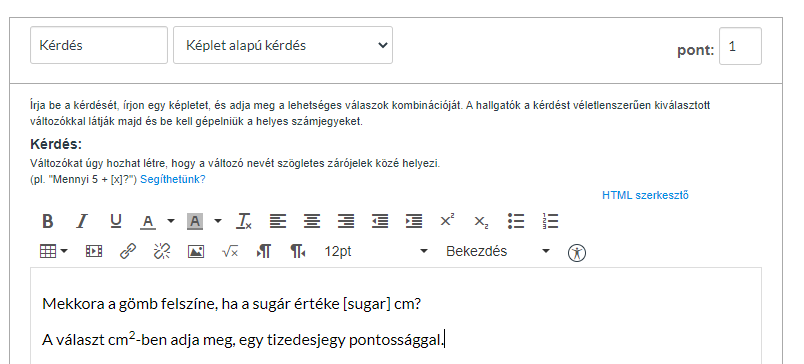This screenshot has height=364, width=804.
Task: Open the math equation editor
Action: [230, 251]
